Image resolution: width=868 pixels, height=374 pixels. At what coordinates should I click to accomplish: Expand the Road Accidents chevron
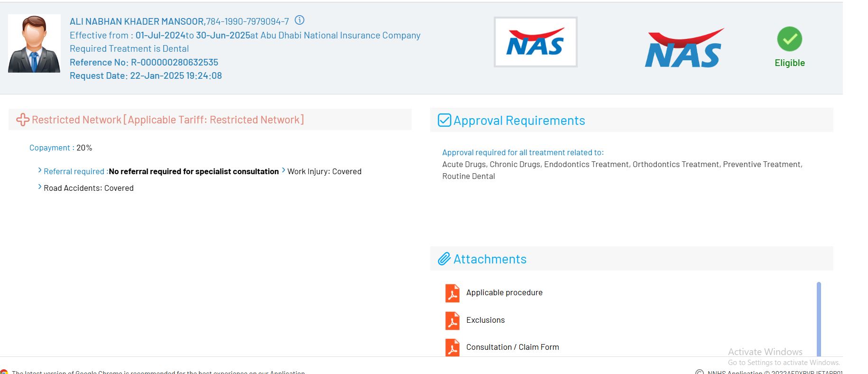click(x=40, y=187)
